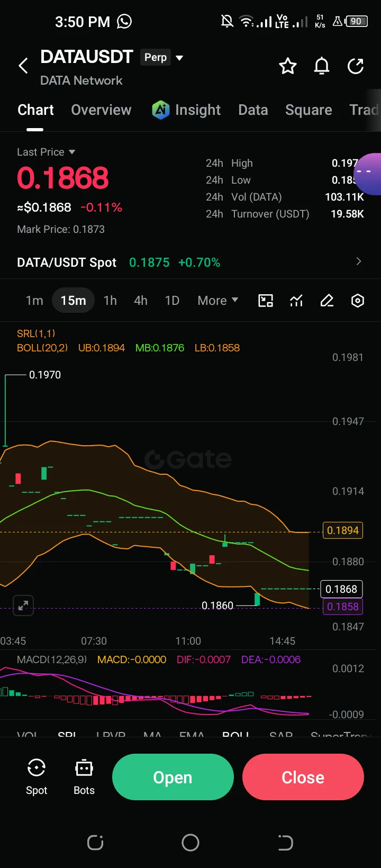Screen dimensions: 381x868
Task: Tap the battery indicator
Action: (x=357, y=21)
